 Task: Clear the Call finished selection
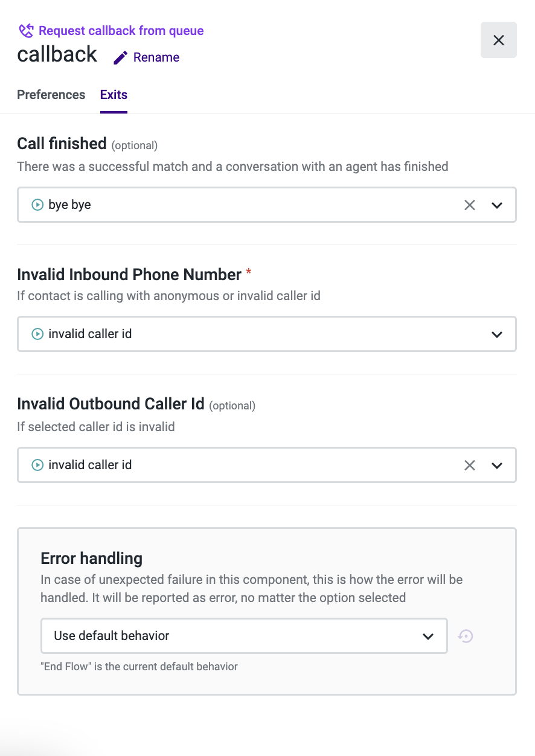469,205
